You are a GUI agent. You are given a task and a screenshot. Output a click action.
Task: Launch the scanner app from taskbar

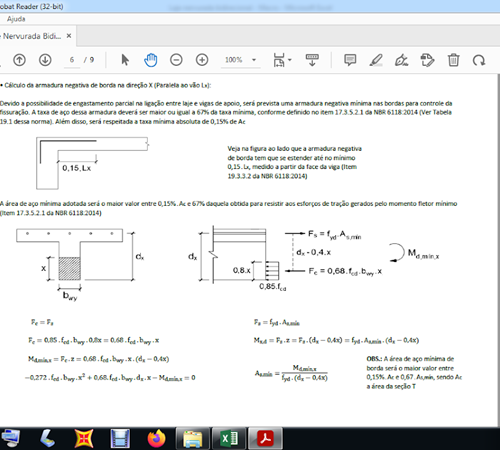click(48, 438)
